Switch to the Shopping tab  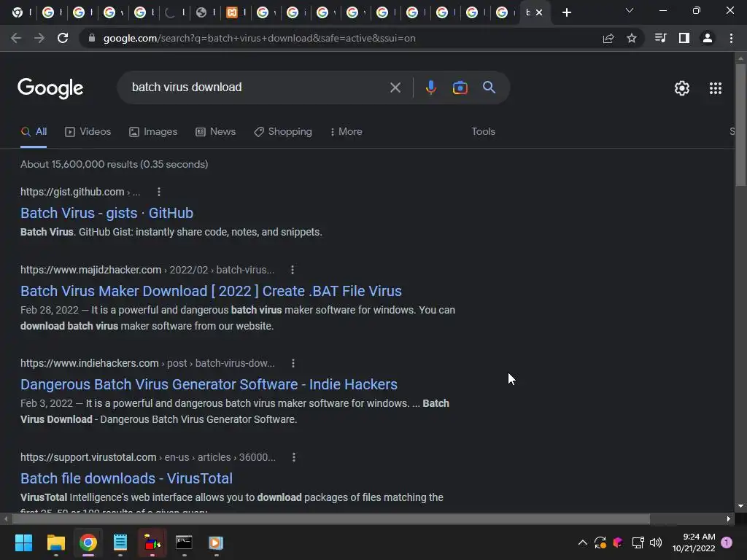pyautogui.click(x=284, y=132)
